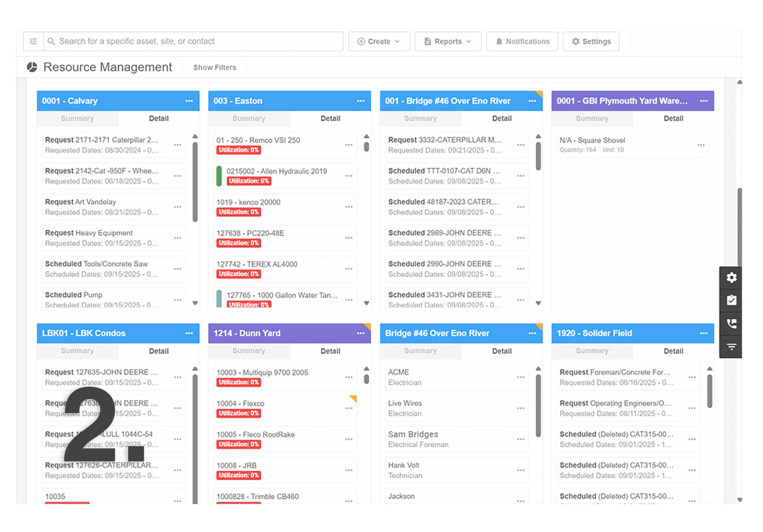Click the asset, site, or contact search field

point(193,41)
